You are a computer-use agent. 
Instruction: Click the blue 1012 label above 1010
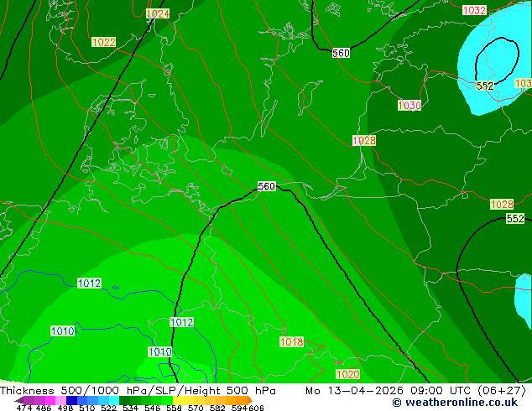(181, 322)
